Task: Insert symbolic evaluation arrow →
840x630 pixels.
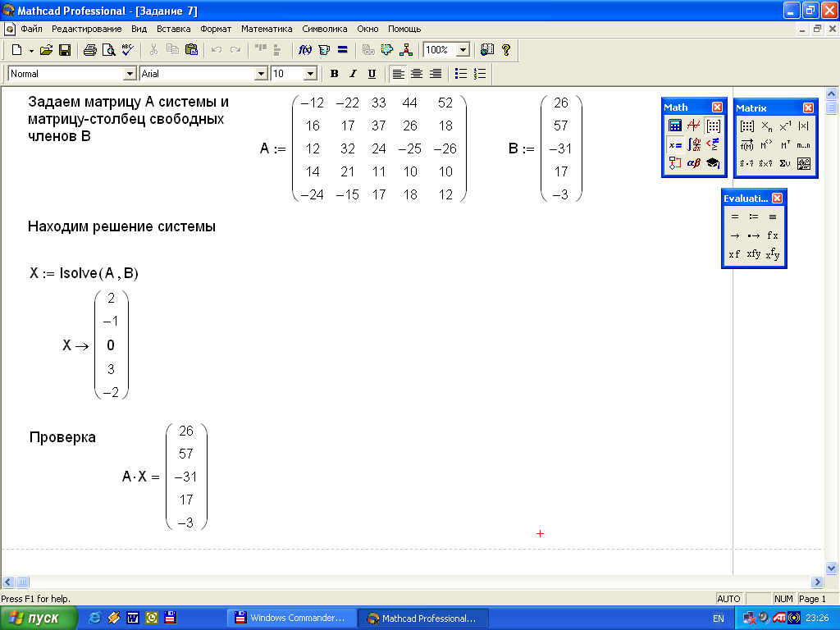Action: pos(735,235)
